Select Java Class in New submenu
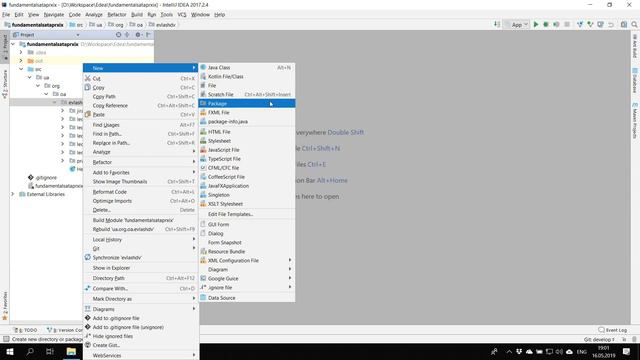This screenshot has height=360, width=640. [x=247, y=67]
